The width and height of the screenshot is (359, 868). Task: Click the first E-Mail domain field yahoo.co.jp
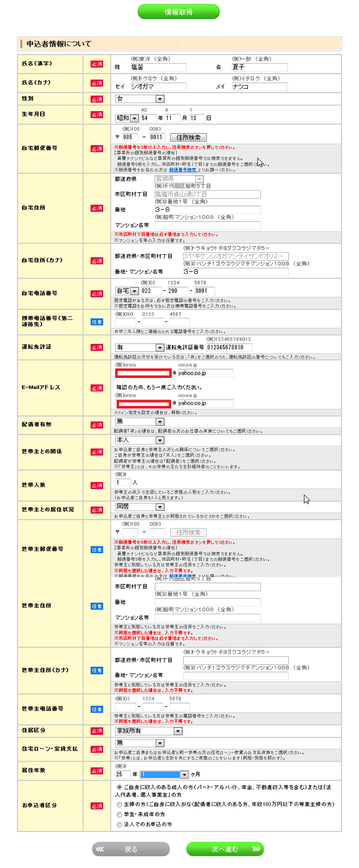(x=205, y=373)
